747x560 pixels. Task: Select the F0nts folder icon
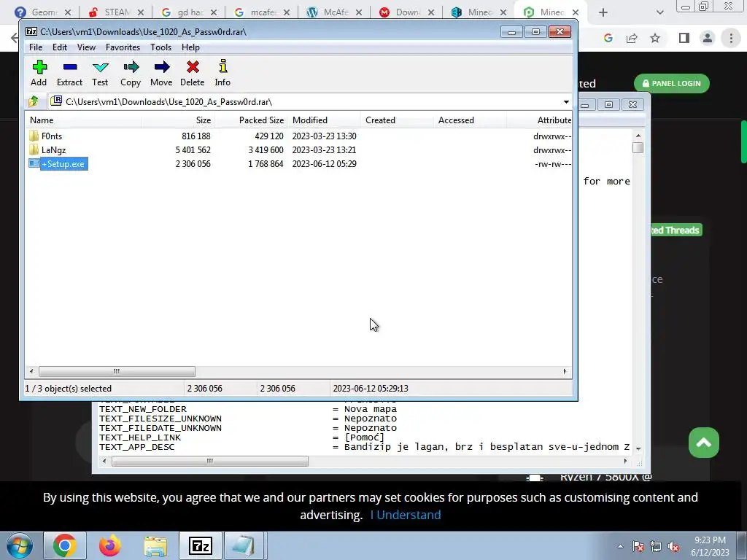(34, 136)
